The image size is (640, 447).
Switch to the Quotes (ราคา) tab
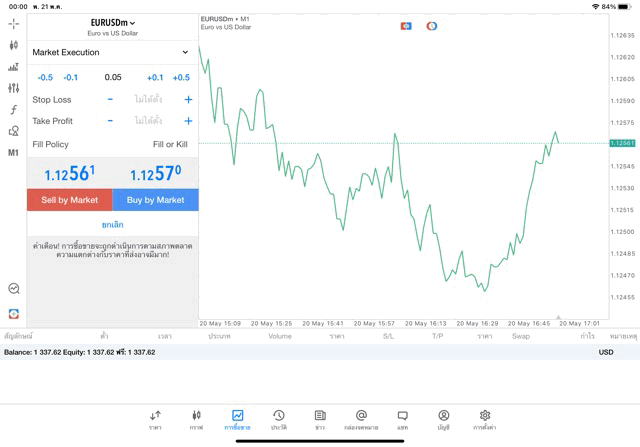click(x=155, y=419)
